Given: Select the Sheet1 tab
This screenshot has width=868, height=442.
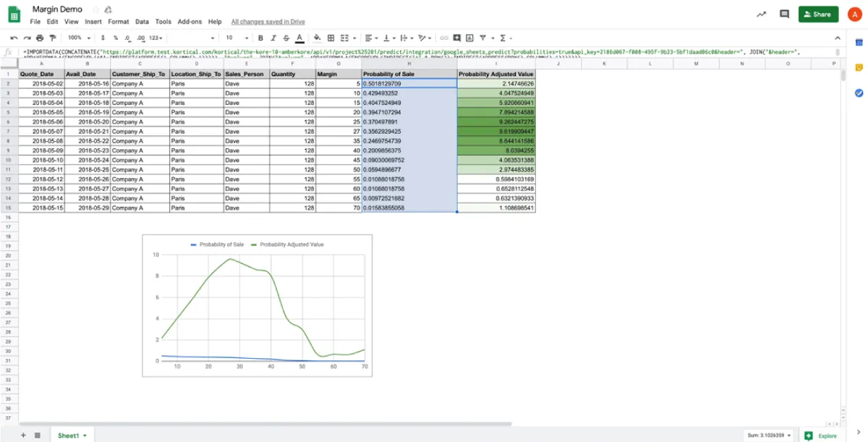Looking at the screenshot, I should 71,435.
